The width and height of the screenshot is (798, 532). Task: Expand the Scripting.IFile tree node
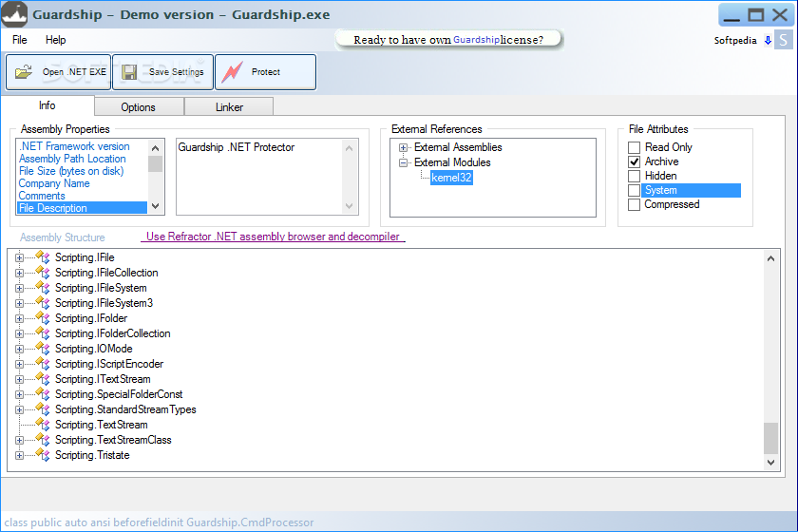point(19,257)
